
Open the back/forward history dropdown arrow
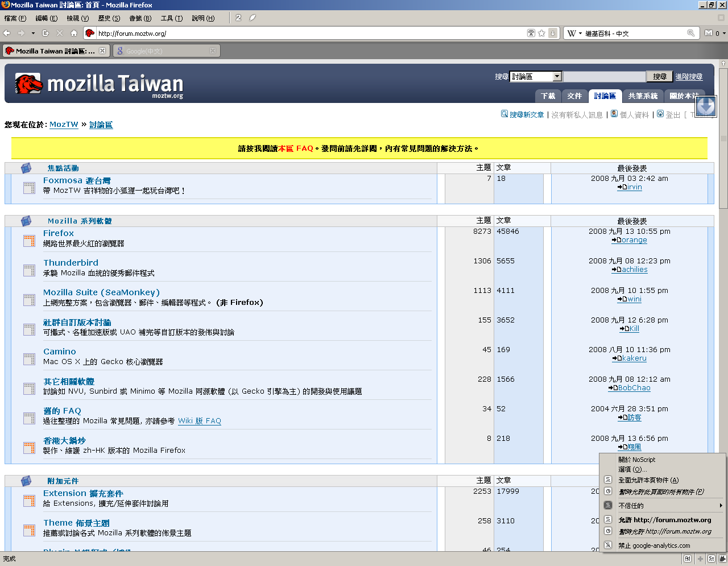[x=33, y=33]
